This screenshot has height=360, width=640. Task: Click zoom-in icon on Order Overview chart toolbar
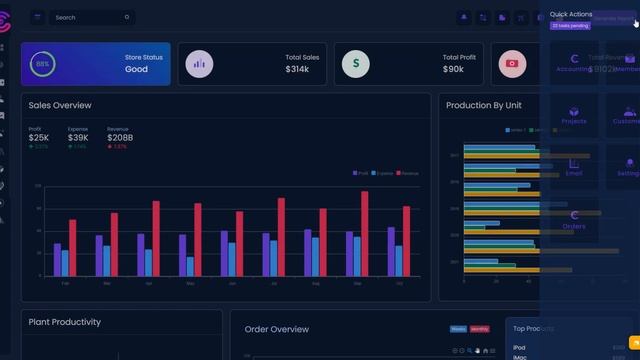[455, 351]
